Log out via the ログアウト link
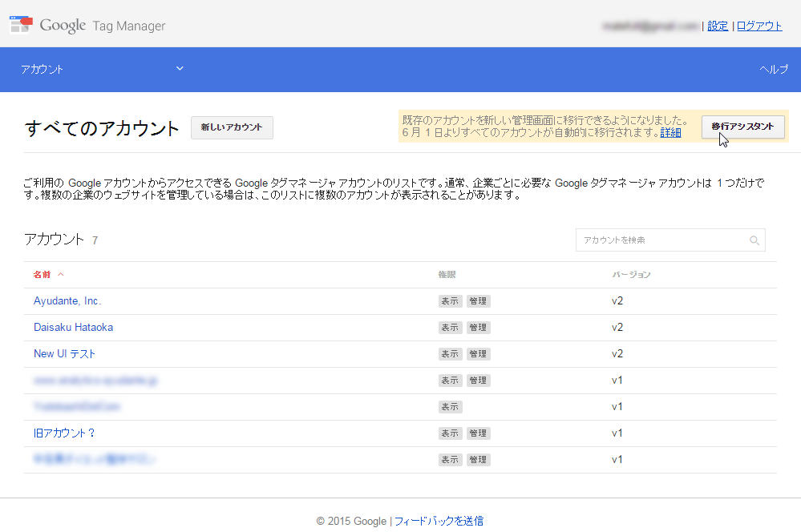Screen dimensions: 801x532 (759, 25)
